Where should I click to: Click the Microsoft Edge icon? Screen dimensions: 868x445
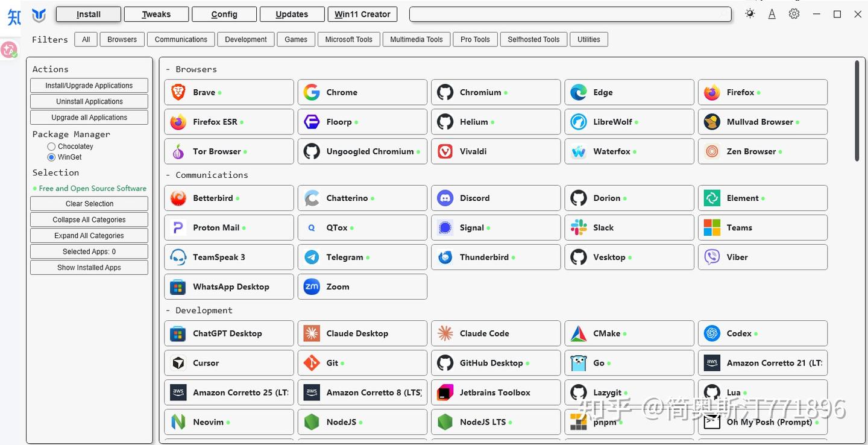(579, 92)
